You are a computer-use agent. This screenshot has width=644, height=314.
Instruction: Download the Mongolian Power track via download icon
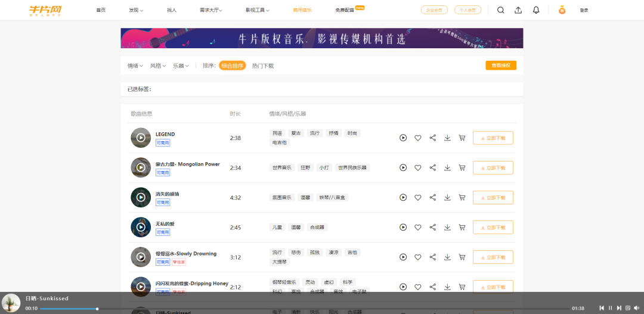[x=447, y=167]
